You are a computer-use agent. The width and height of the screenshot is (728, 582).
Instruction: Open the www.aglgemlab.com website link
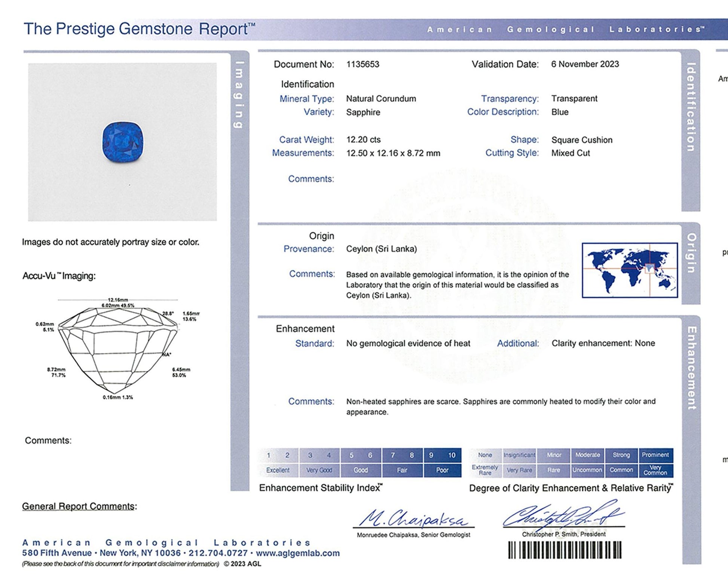(298, 553)
